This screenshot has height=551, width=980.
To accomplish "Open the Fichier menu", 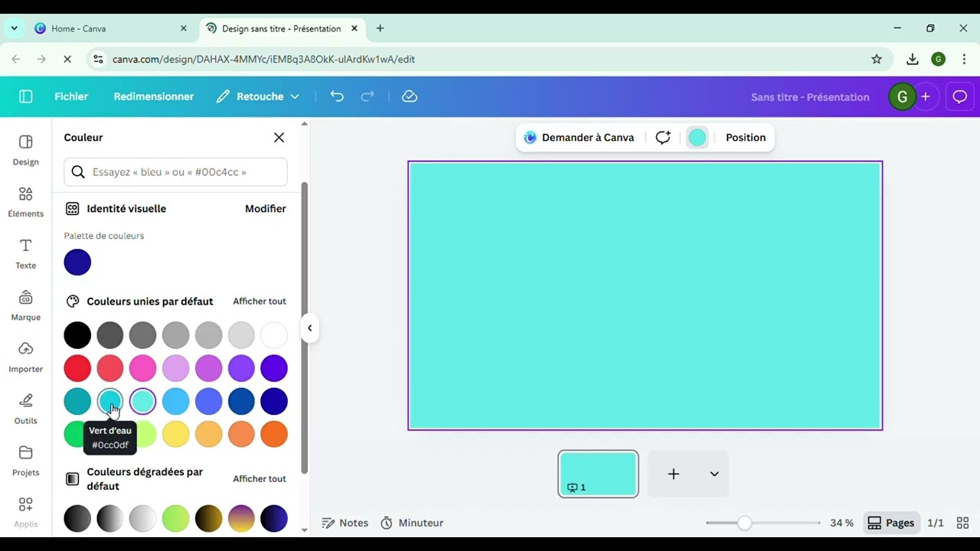I will coord(71,96).
